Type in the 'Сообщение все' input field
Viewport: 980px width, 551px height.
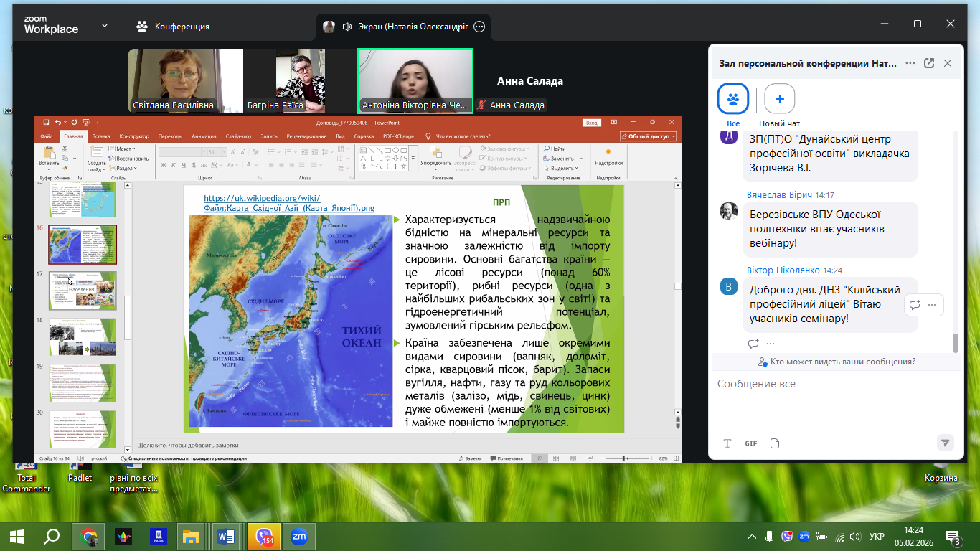[x=832, y=385]
